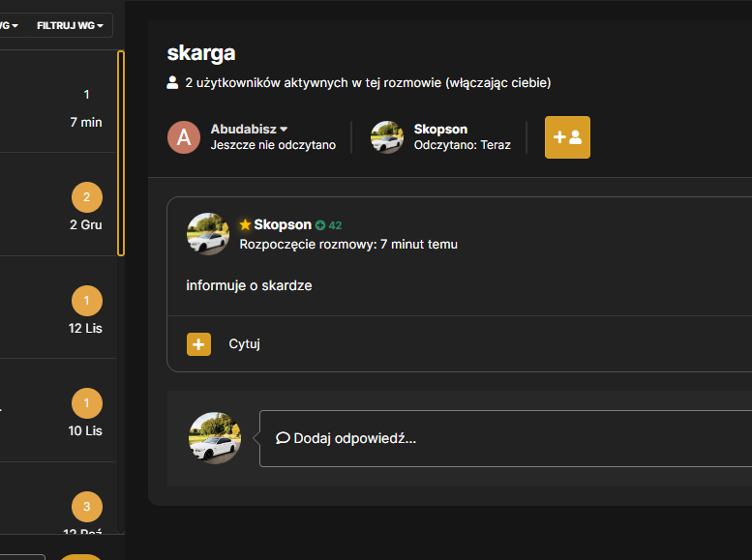752x560 pixels.
Task: Click the badge 3 reply count circle
Action: tap(87, 506)
